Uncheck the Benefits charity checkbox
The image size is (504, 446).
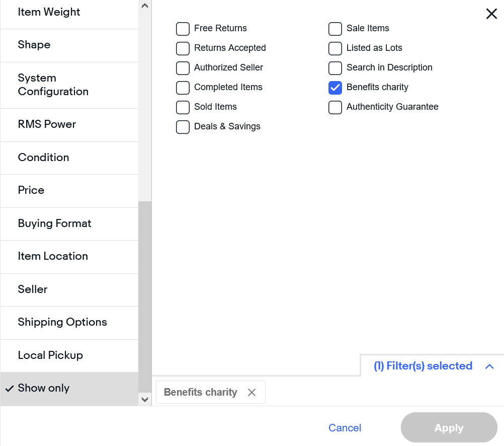click(x=335, y=88)
